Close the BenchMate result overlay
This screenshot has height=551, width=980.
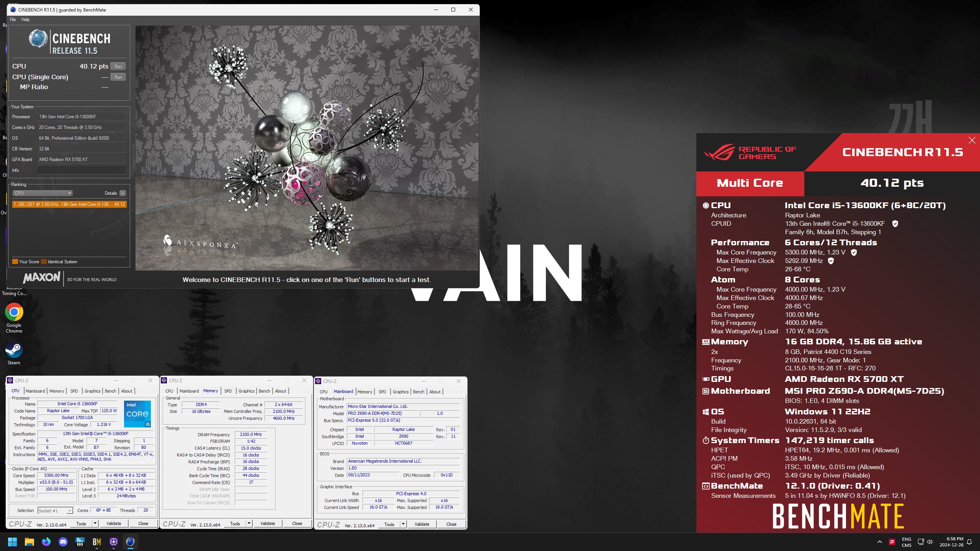coord(972,140)
